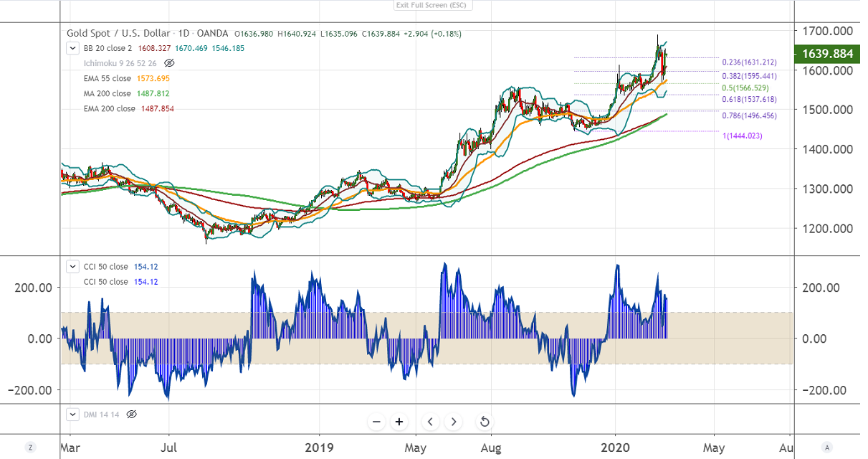Click the MA 200 value 1487.812
The width and height of the screenshot is (868, 459).
[153, 93]
